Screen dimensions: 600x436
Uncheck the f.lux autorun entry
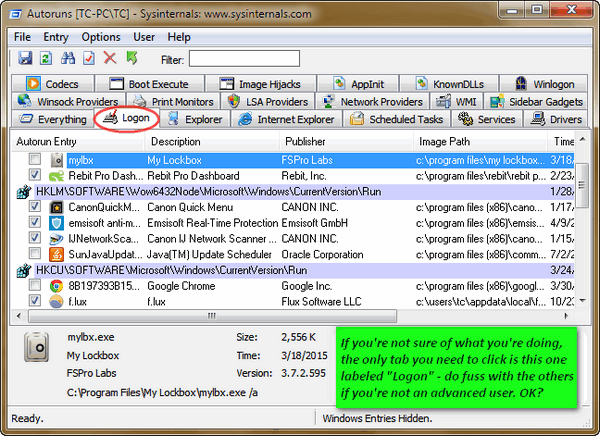pos(35,301)
